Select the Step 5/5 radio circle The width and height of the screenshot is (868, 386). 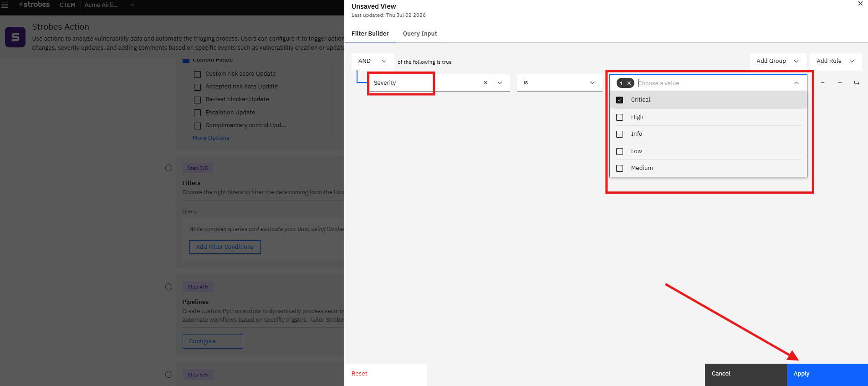pyautogui.click(x=168, y=375)
